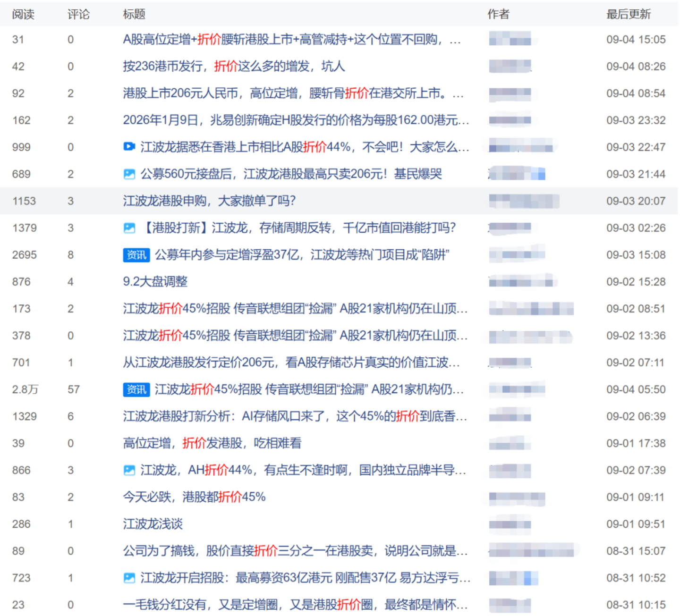Click the 评论 column header
Image resolution: width=680 pixels, height=616 pixels.
(x=78, y=14)
